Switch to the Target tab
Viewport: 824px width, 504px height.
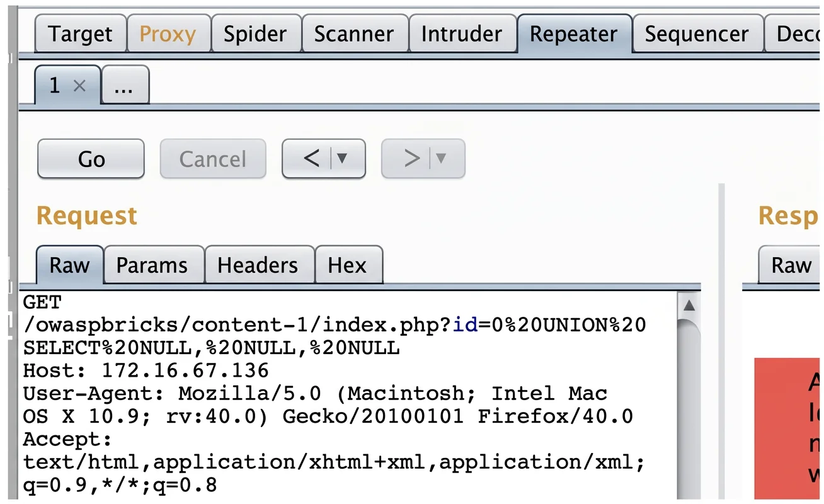pos(80,33)
